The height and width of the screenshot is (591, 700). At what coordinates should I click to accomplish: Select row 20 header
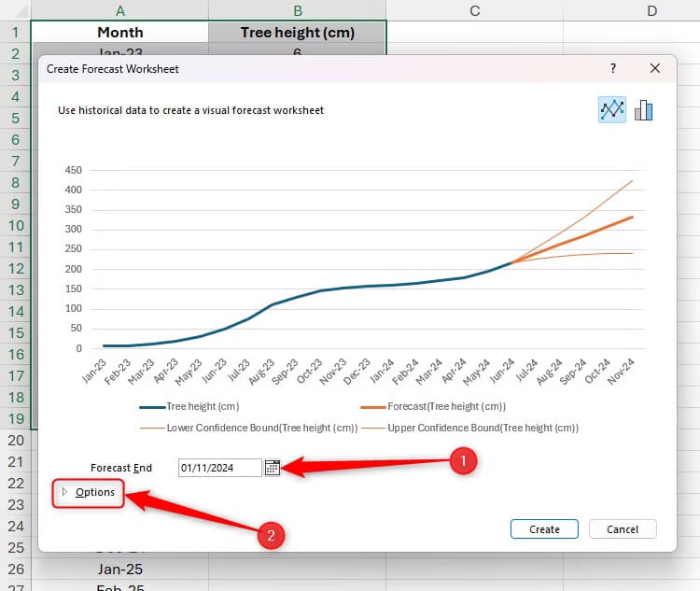(x=15, y=441)
